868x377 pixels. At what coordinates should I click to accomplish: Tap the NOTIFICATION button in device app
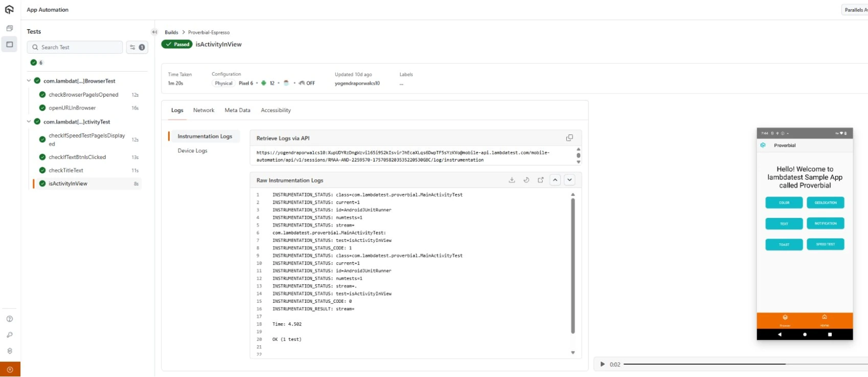point(826,224)
